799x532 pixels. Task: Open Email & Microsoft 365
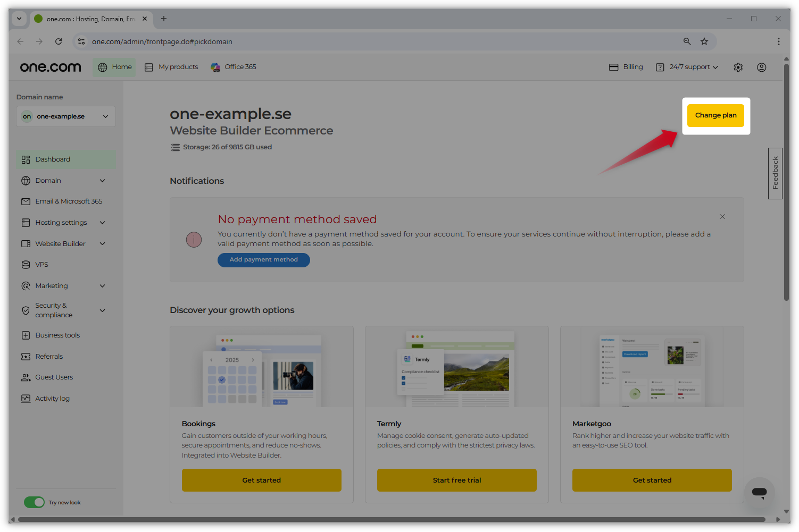[66, 201]
